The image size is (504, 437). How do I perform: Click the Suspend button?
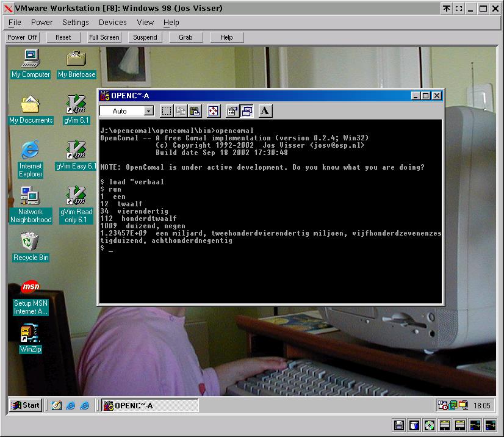145,37
